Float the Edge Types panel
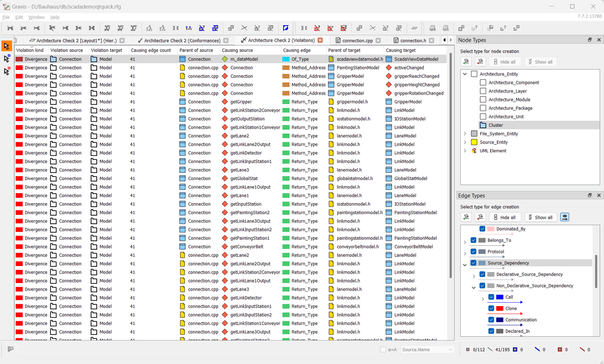 coord(589,196)
